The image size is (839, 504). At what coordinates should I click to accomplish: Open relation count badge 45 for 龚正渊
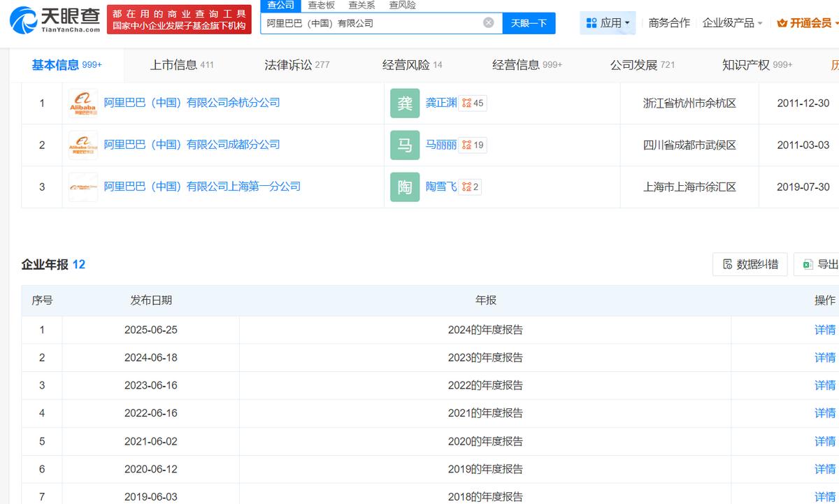pyautogui.click(x=473, y=103)
